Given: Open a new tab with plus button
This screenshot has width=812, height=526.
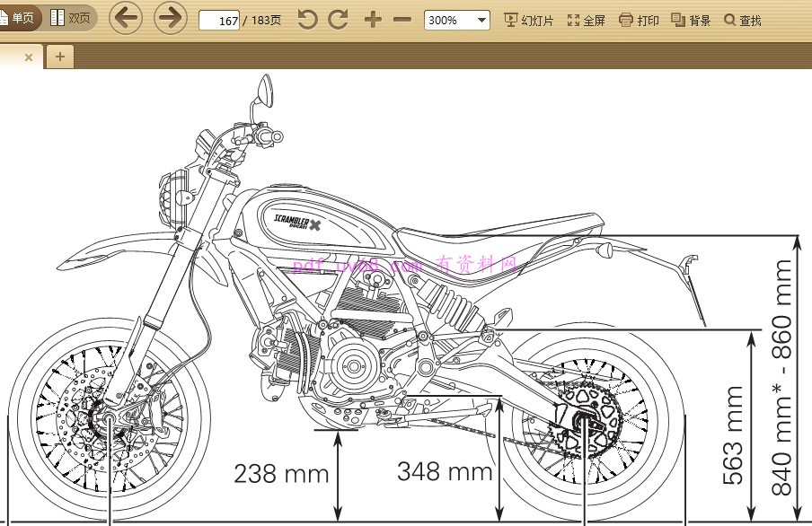Looking at the screenshot, I should [x=60, y=57].
